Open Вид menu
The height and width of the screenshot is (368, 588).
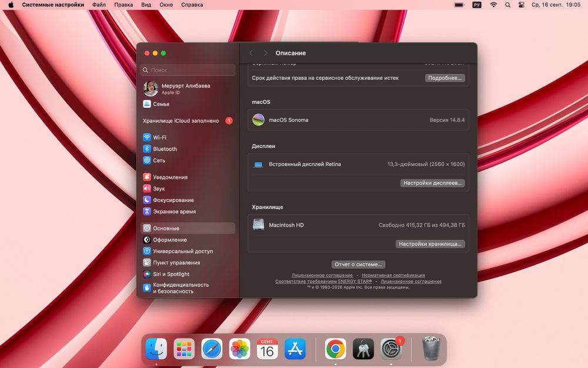pyautogui.click(x=146, y=5)
